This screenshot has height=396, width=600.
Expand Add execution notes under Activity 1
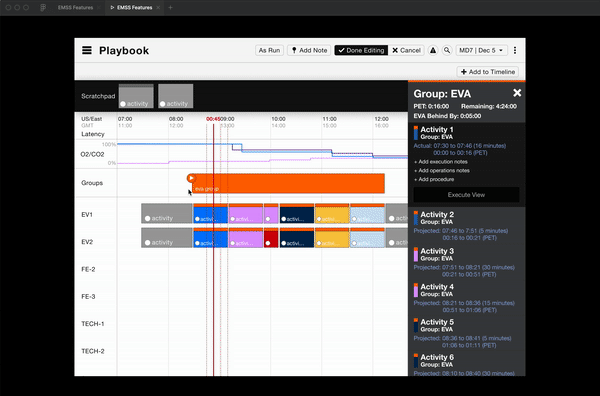point(441,162)
